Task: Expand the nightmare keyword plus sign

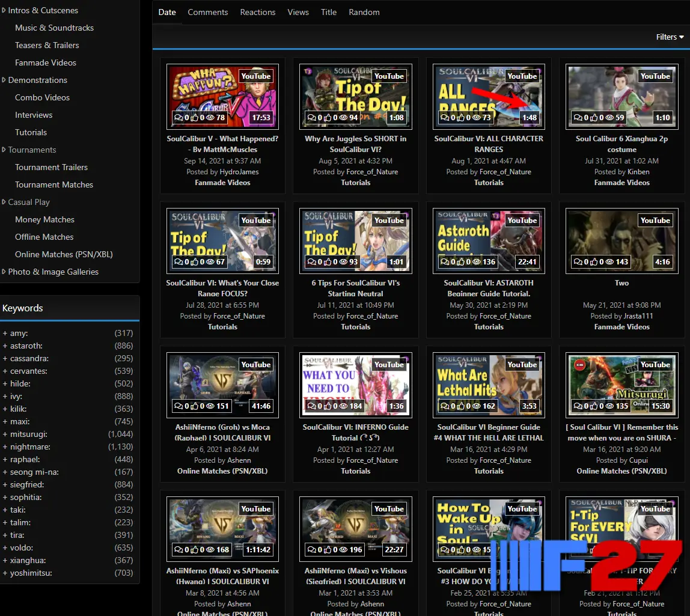Action: (5, 447)
